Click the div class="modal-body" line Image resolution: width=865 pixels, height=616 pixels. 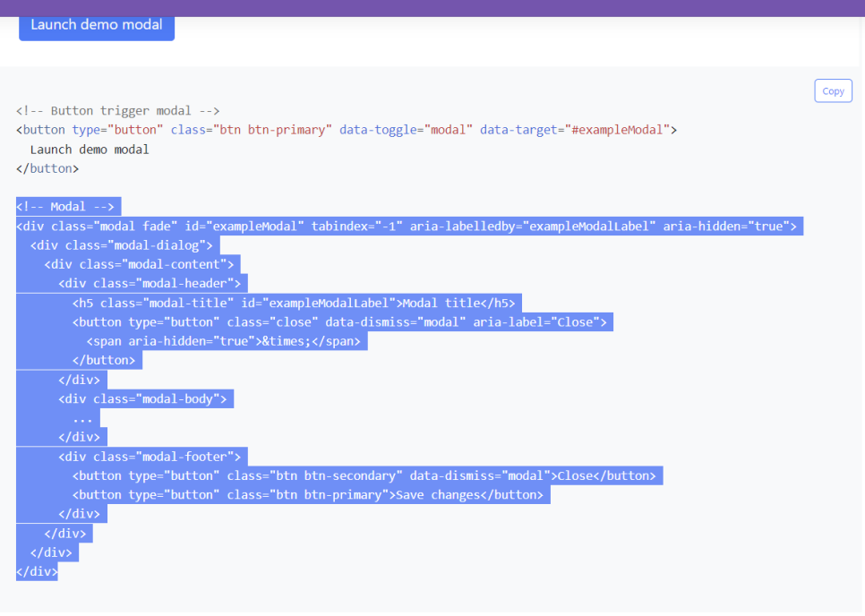142,398
